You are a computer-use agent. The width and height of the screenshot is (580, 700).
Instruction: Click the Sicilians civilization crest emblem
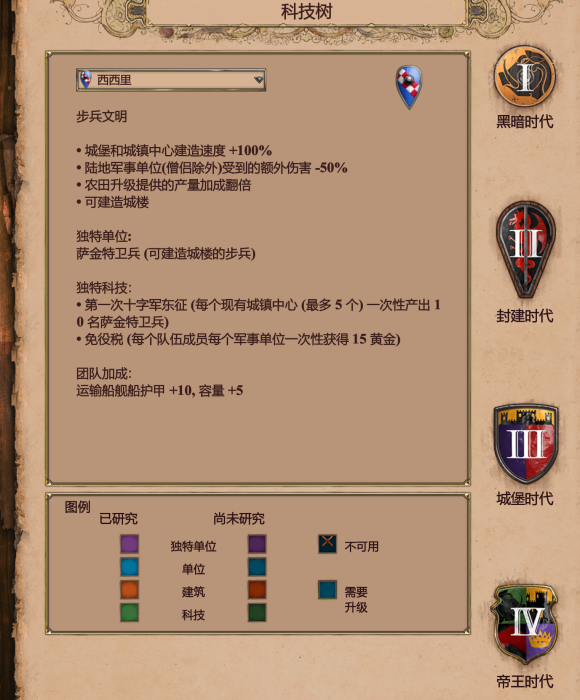(x=409, y=88)
